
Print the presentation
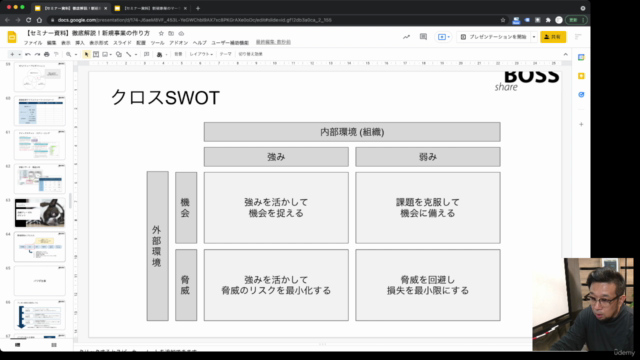[47, 54]
